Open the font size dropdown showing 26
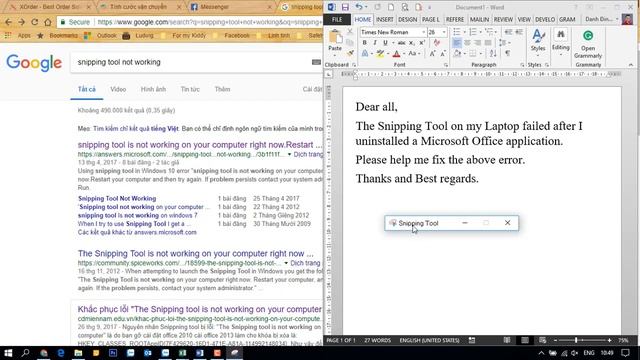The height and width of the screenshot is (360, 640). [444, 32]
